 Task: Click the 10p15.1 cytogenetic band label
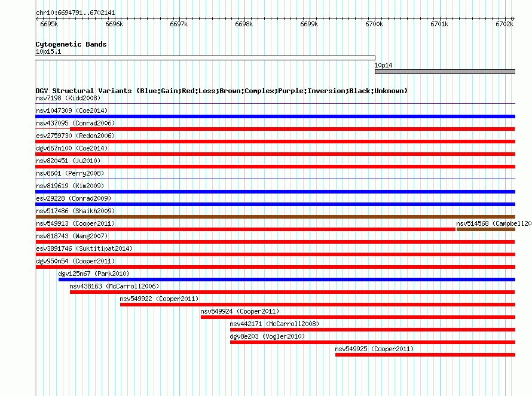(x=48, y=52)
